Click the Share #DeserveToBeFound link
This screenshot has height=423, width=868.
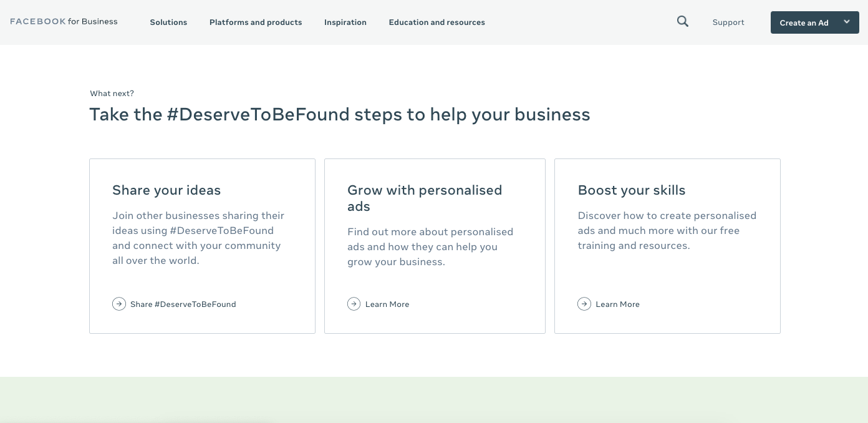point(183,304)
